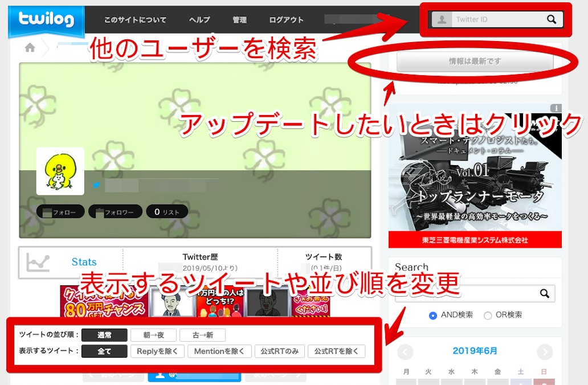The height and width of the screenshot is (385, 588).
Task: Sort tweets by 朝→夜 order
Action: (153, 335)
